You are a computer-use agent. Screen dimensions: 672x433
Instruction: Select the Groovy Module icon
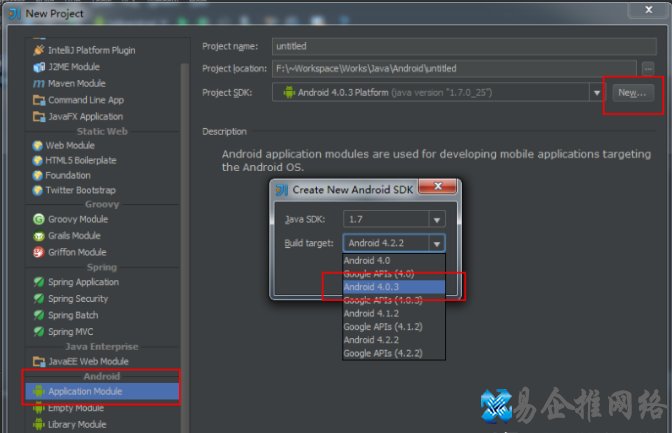pyautogui.click(x=39, y=219)
